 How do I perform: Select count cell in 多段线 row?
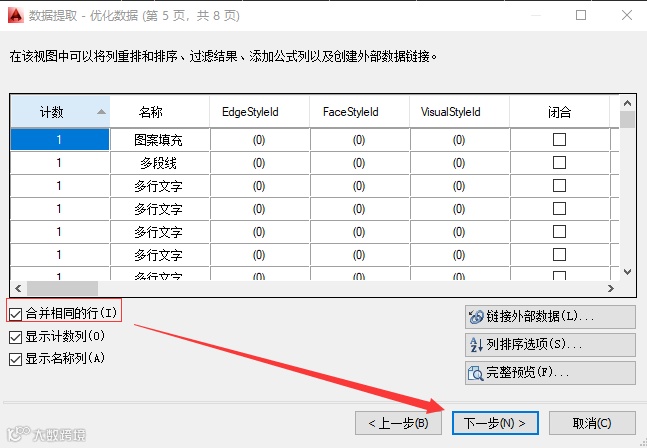pos(60,163)
